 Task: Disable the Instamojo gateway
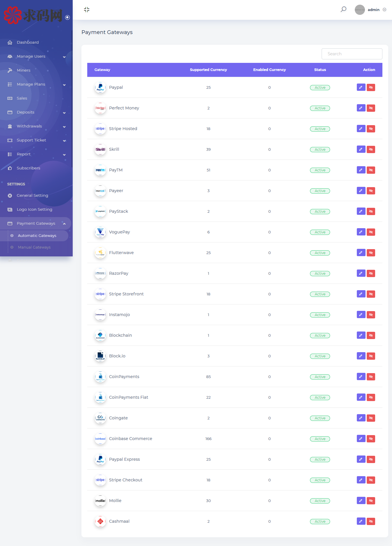pos(371,315)
